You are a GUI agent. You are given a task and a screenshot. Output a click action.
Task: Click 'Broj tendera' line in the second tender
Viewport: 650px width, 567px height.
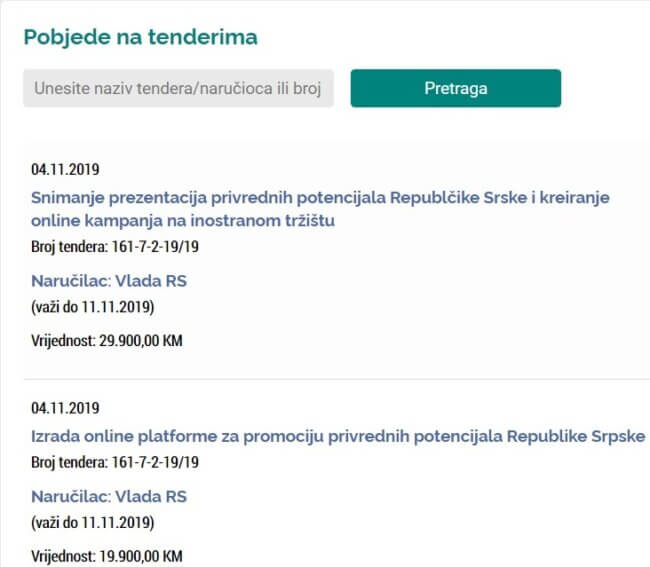115,462
